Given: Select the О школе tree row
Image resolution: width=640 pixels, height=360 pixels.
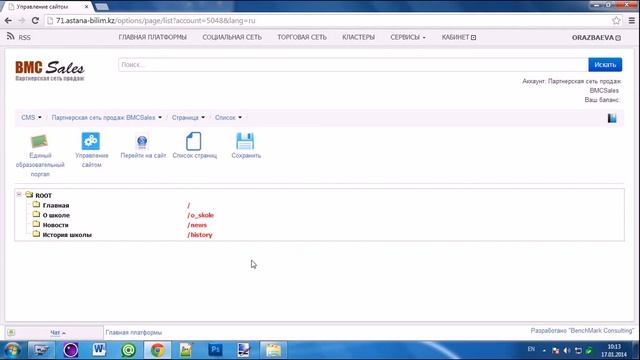Looking at the screenshot, I should coord(56,215).
